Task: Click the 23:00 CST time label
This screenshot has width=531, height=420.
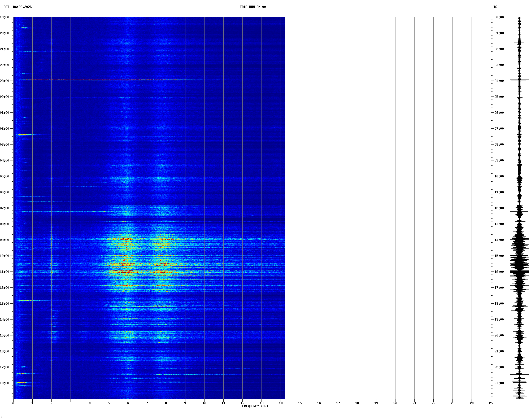Action: point(5,81)
